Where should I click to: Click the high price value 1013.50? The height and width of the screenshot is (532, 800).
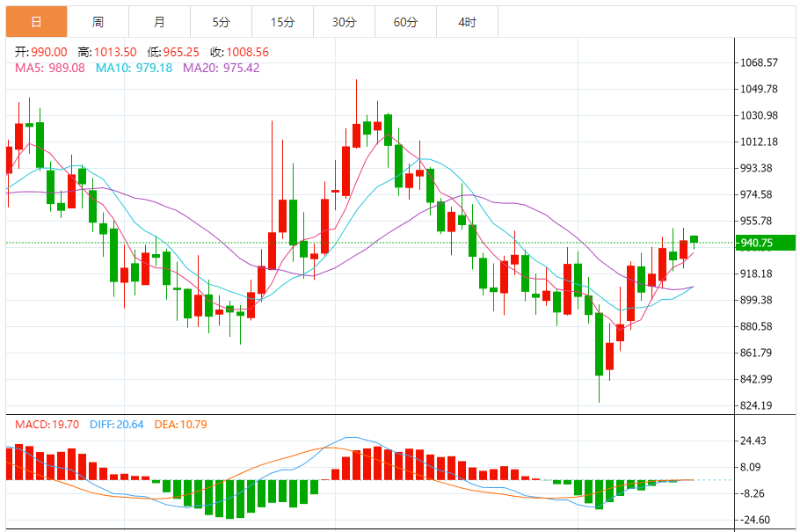[115, 52]
